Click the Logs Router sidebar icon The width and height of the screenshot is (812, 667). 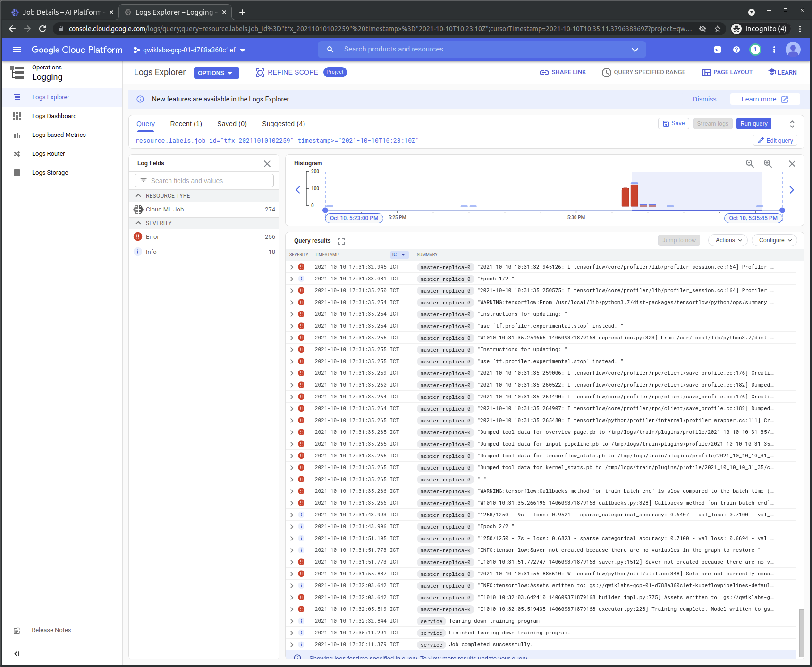[17, 154]
